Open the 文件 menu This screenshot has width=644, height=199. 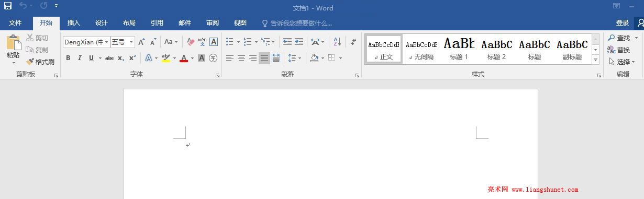tap(15, 23)
